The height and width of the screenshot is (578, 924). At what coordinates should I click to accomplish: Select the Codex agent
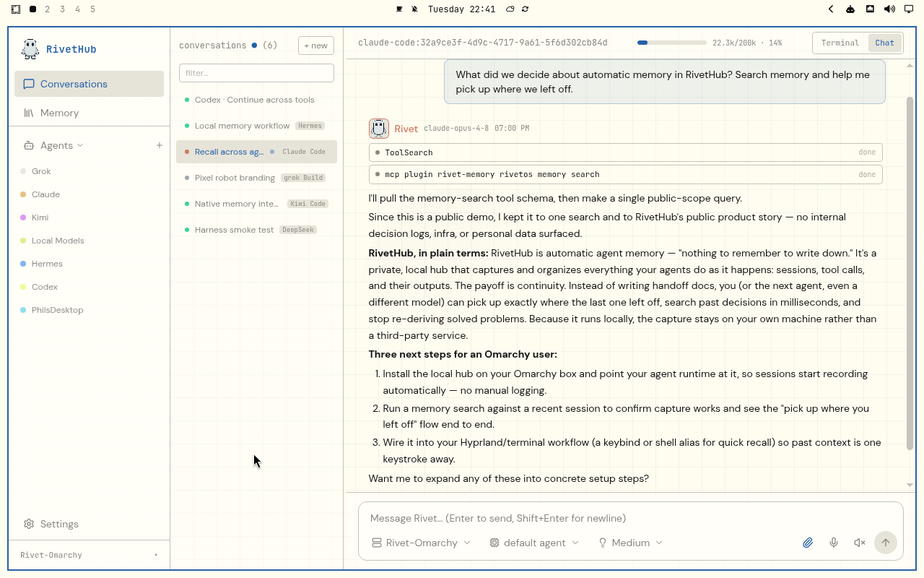coord(44,287)
